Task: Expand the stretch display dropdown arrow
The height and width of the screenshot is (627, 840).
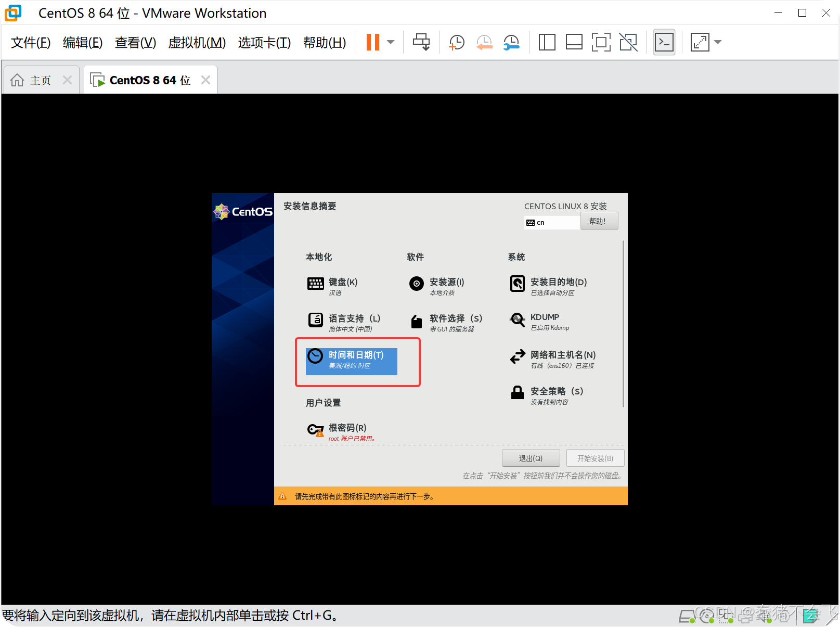Action: [x=718, y=42]
